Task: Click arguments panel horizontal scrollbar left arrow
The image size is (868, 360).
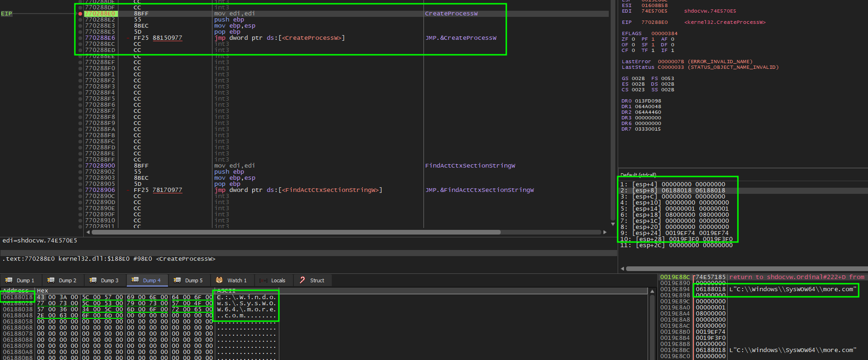Action: click(x=622, y=269)
